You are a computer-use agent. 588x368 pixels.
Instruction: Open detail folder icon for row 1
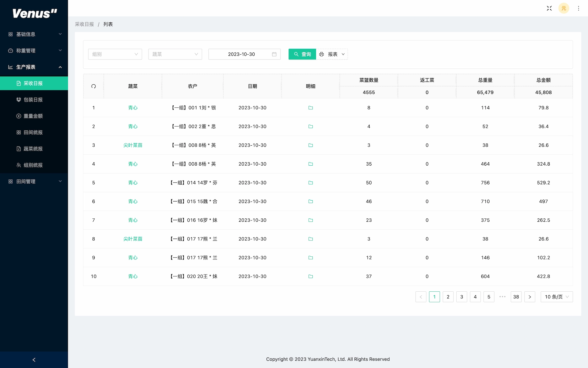[x=311, y=108]
